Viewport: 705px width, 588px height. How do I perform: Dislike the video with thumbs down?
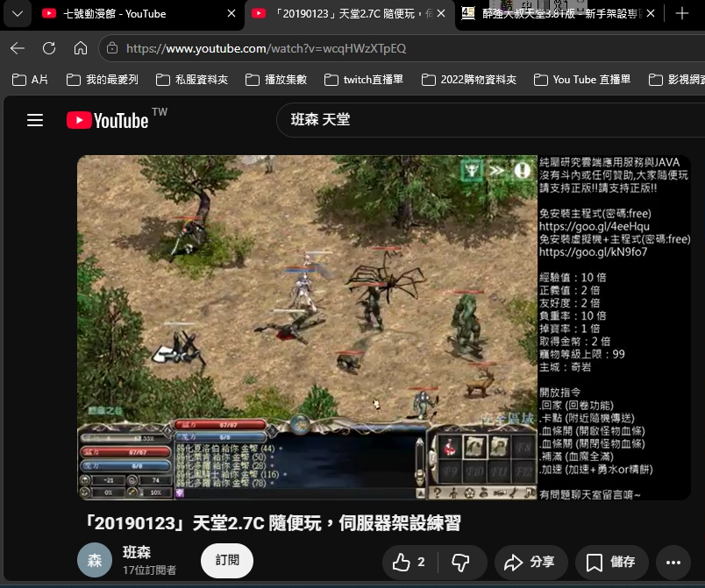(461, 562)
